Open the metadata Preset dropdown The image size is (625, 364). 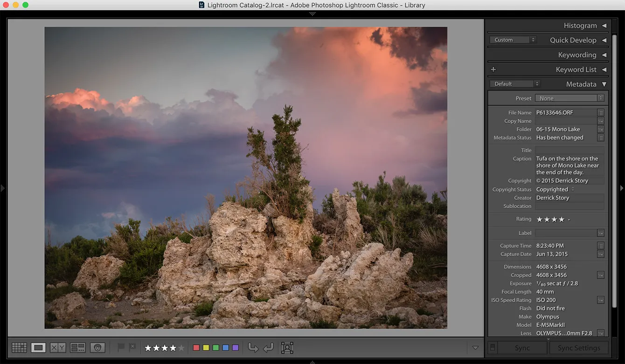click(569, 98)
